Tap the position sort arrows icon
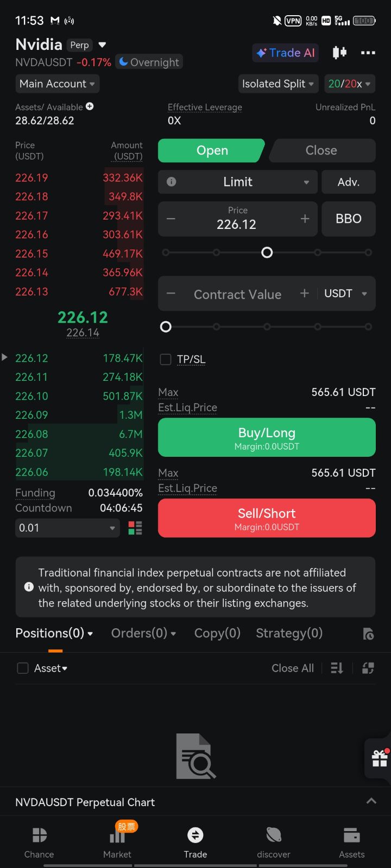Viewport: 391px width, 868px height. [x=337, y=668]
